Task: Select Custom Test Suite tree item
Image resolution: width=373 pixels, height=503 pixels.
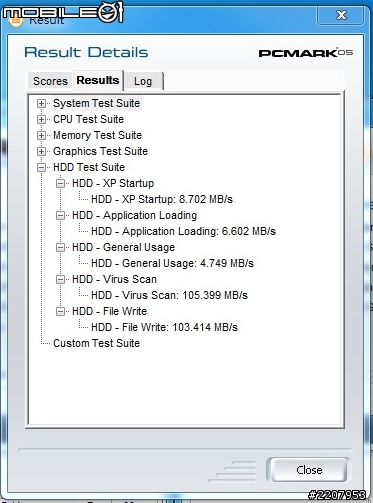Action: pos(97,343)
